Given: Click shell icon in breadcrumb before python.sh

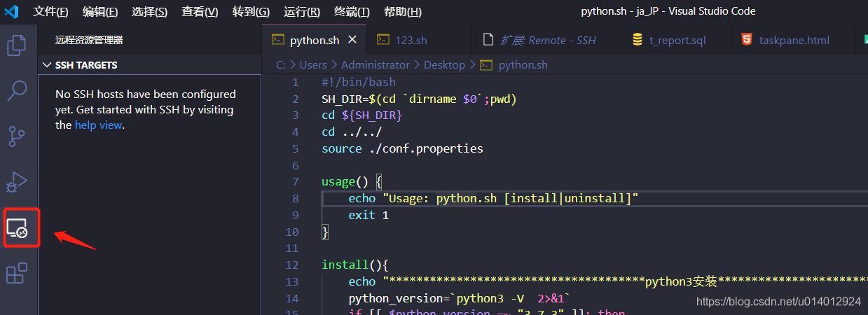Looking at the screenshot, I should [486, 64].
